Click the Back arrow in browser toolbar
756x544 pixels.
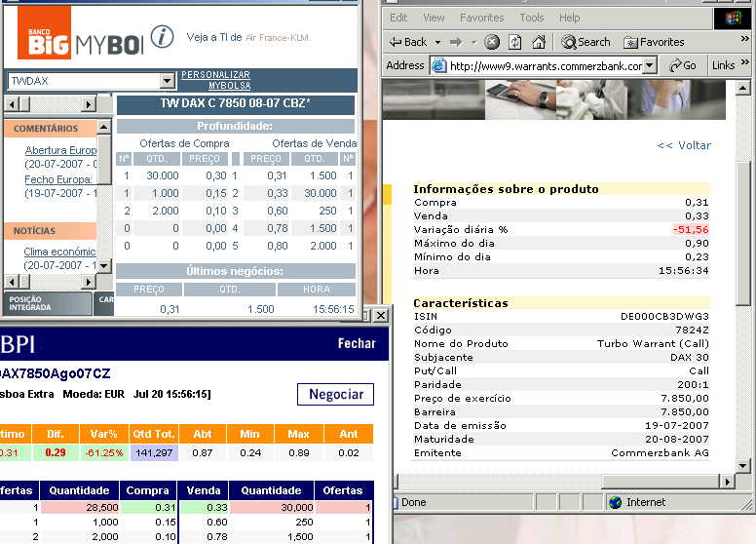(x=408, y=43)
